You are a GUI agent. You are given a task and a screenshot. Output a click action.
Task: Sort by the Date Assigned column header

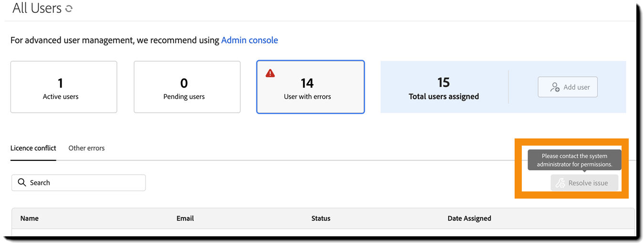[x=469, y=218]
